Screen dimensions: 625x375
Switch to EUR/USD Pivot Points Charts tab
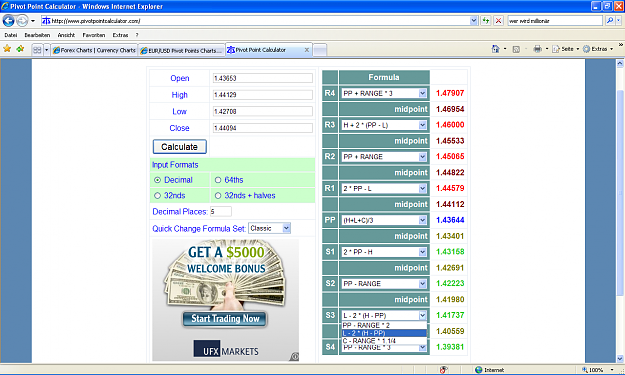click(x=181, y=51)
